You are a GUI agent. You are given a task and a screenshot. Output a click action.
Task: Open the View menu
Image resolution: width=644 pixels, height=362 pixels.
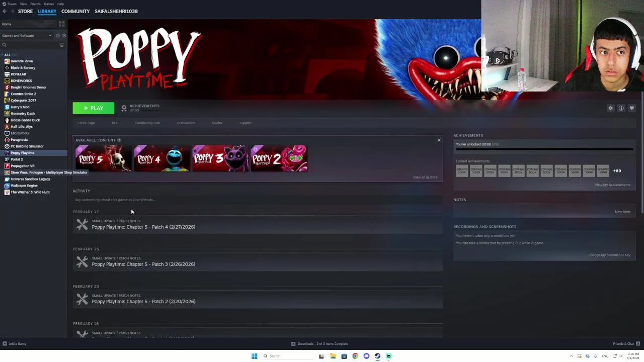[23, 4]
